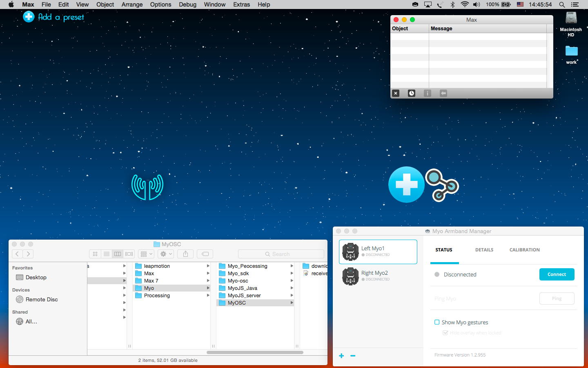Screen dimensions: 588x368
Task: Click the volume icon in menu bar
Action: tap(477, 4)
